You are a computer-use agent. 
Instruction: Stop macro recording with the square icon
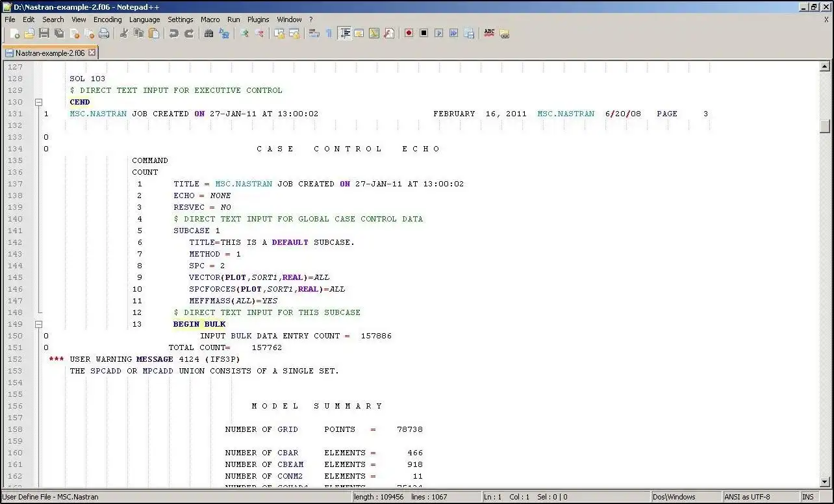pyautogui.click(x=423, y=33)
